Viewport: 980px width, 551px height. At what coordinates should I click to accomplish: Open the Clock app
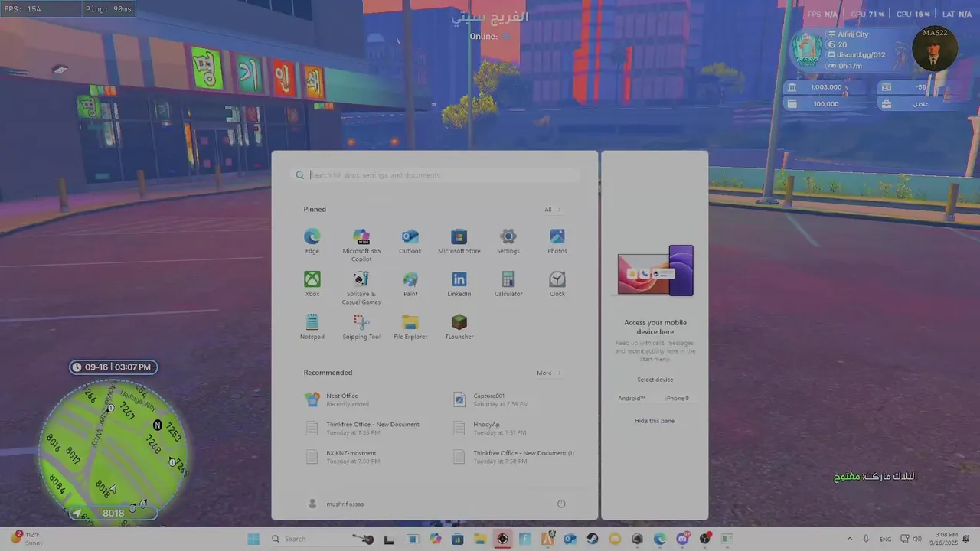(557, 284)
